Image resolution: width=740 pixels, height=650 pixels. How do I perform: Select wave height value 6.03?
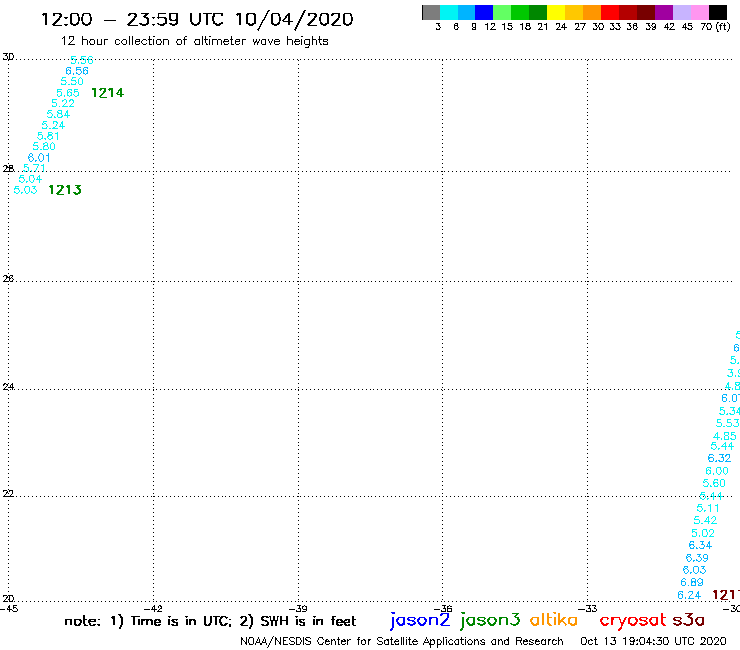point(694,570)
